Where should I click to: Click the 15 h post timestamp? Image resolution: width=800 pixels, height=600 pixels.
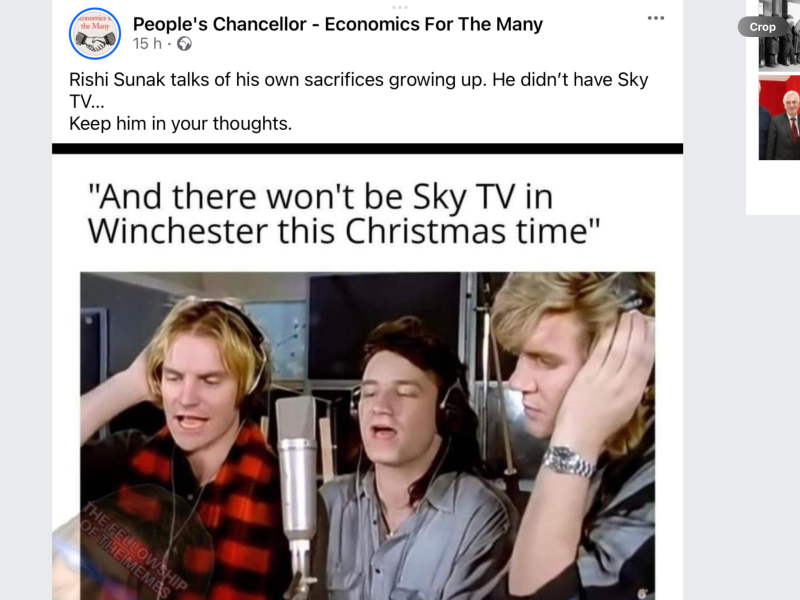click(x=147, y=44)
